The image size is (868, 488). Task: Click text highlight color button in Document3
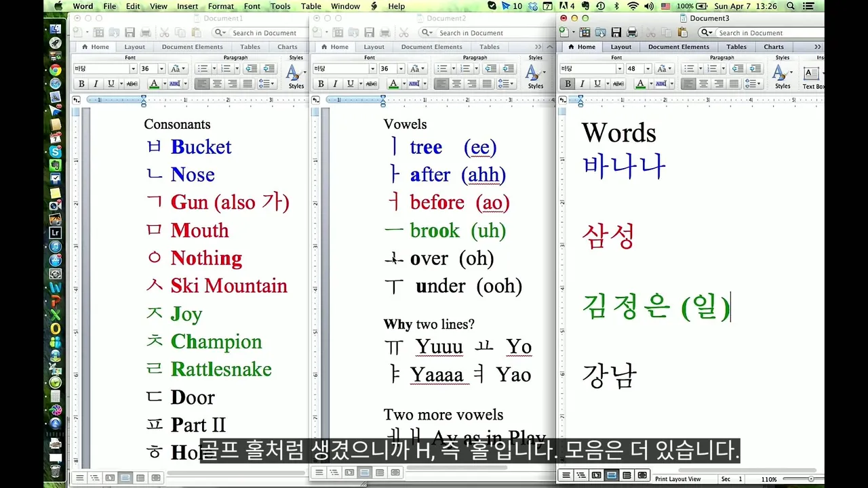click(x=661, y=83)
